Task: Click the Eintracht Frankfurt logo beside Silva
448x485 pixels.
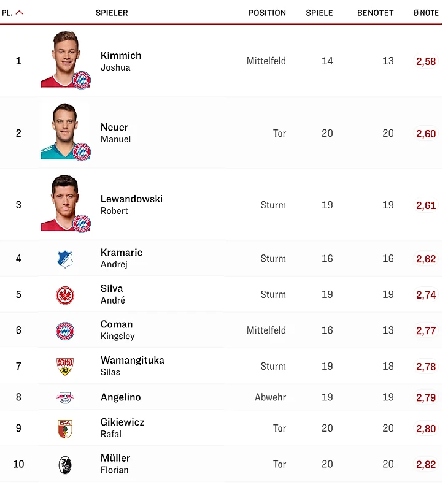Action: click(65, 295)
